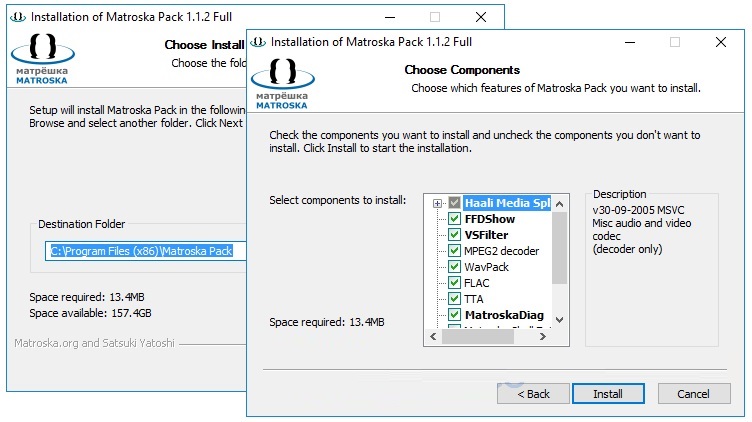Uncheck the TTA component
This screenshot has height=422, width=752.
454,299
